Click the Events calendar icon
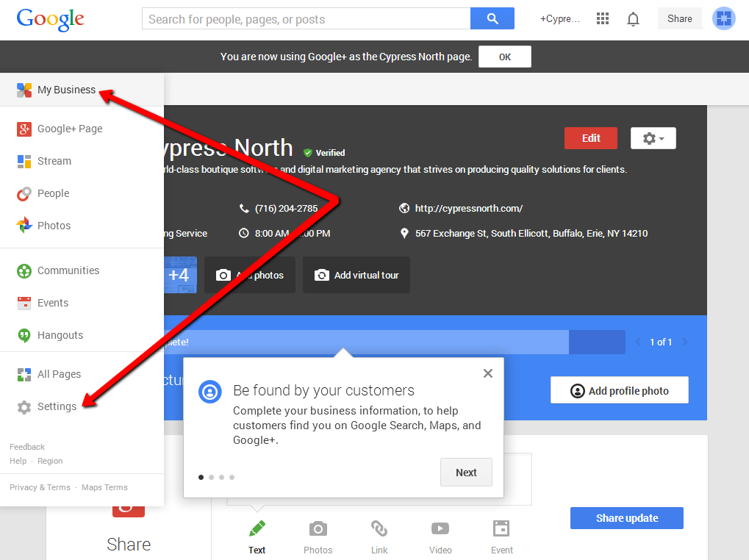Viewport: 749px width, 560px height. tap(24, 304)
